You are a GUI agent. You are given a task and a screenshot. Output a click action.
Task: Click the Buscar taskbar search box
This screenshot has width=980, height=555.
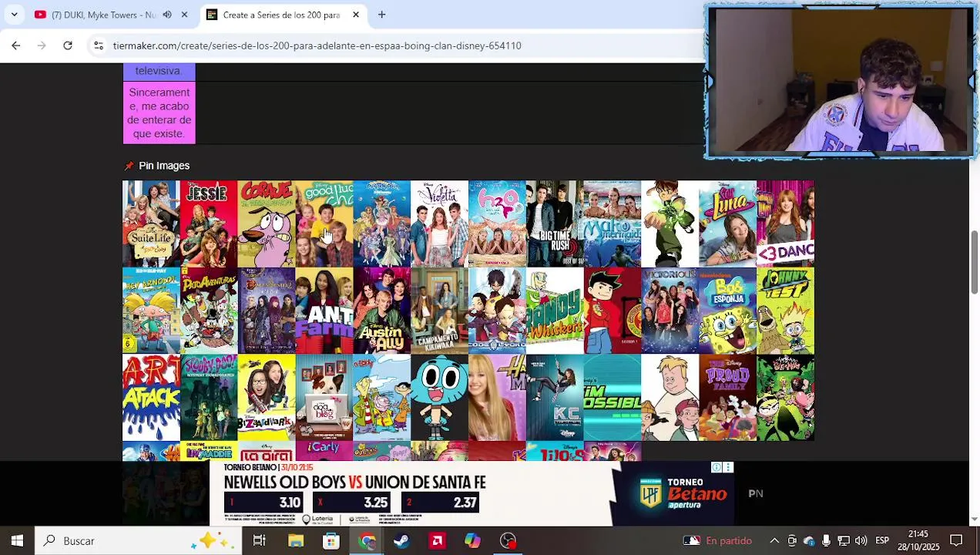[x=139, y=541]
